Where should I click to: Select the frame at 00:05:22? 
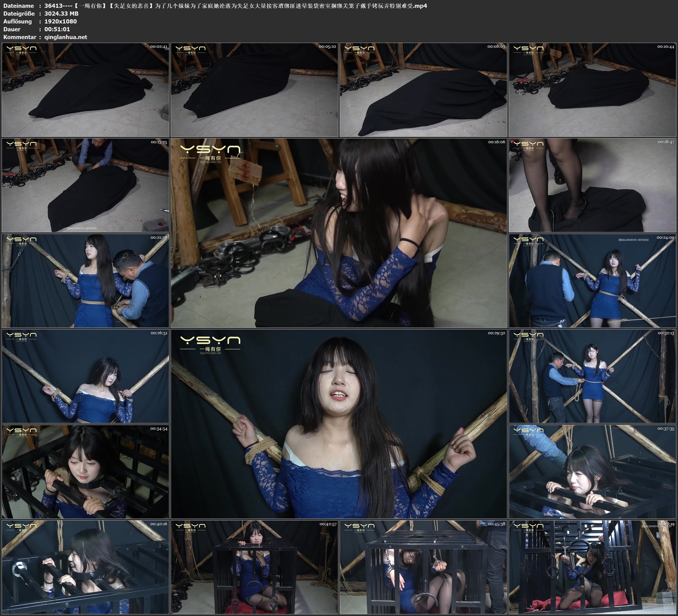click(254, 90)
